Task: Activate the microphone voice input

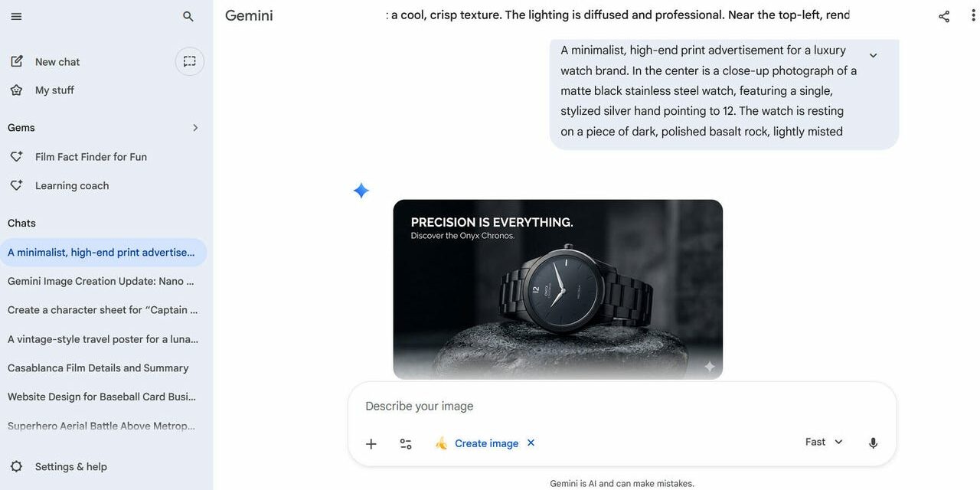Action: pos(873,443)
